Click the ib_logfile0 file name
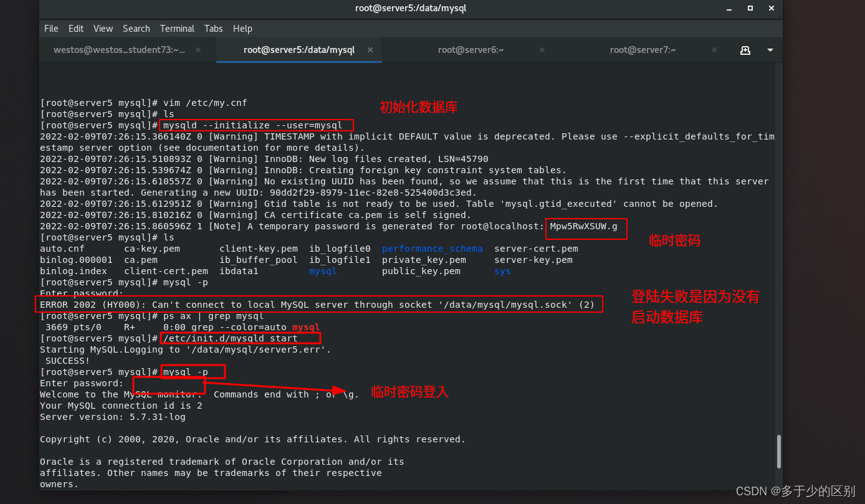The height and width of the screenshot is (504, 865). click(x=340, y=249)
